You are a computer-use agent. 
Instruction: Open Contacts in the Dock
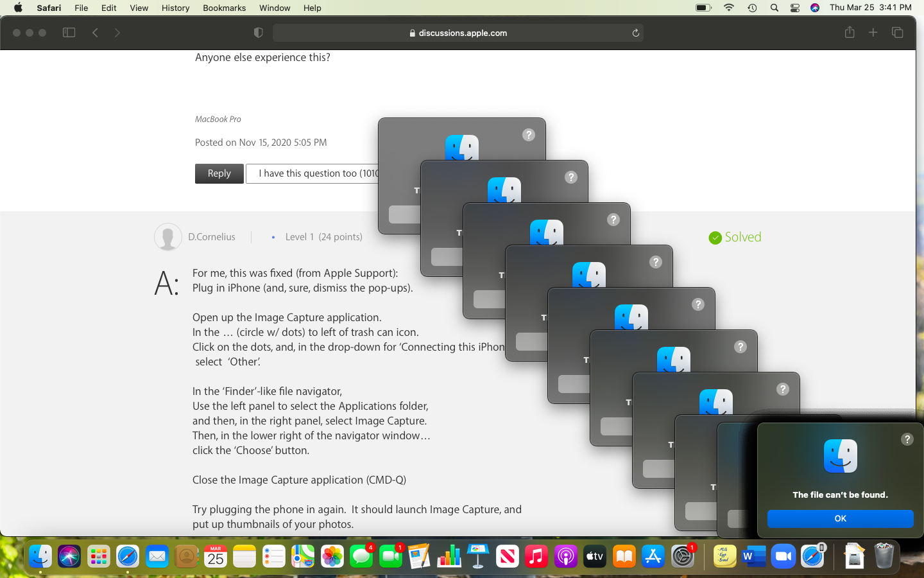pos(187,556)
